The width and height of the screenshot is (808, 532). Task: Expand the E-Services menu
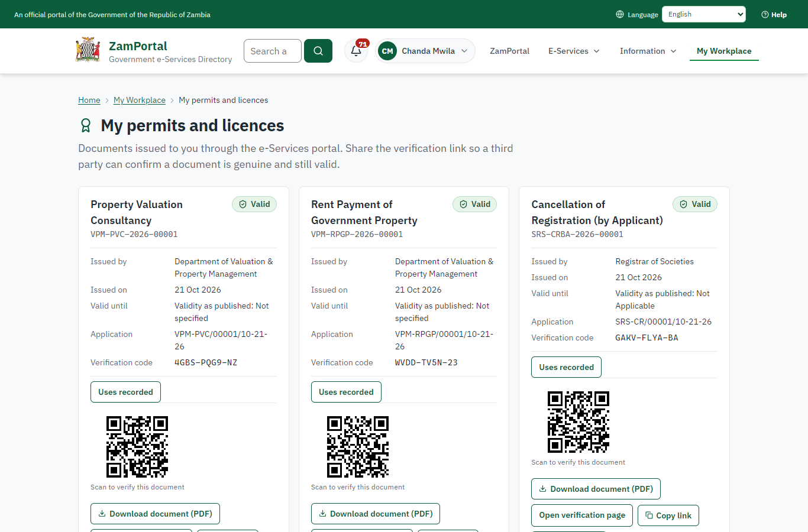coord(574,51)
